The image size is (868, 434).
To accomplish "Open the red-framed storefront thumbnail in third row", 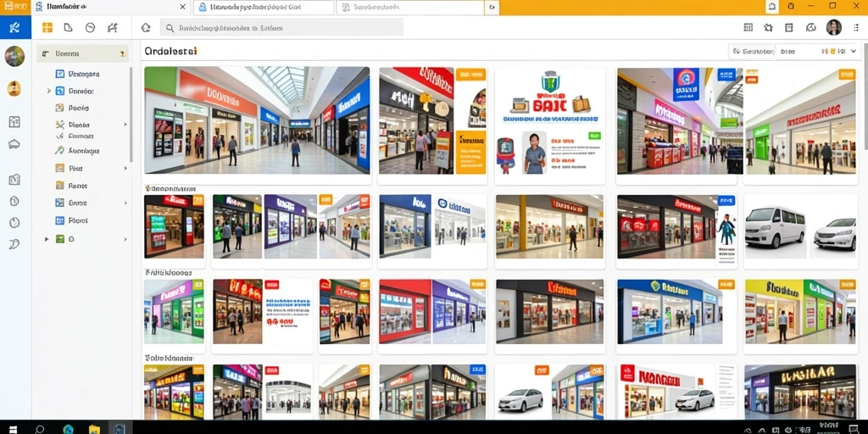I will click(x=404, y=311).
